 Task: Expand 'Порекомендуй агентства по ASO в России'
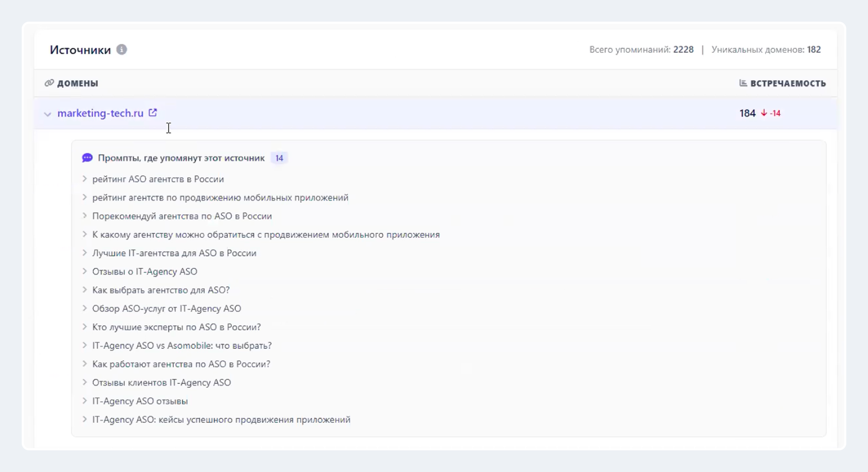click(x=85, y=216)
